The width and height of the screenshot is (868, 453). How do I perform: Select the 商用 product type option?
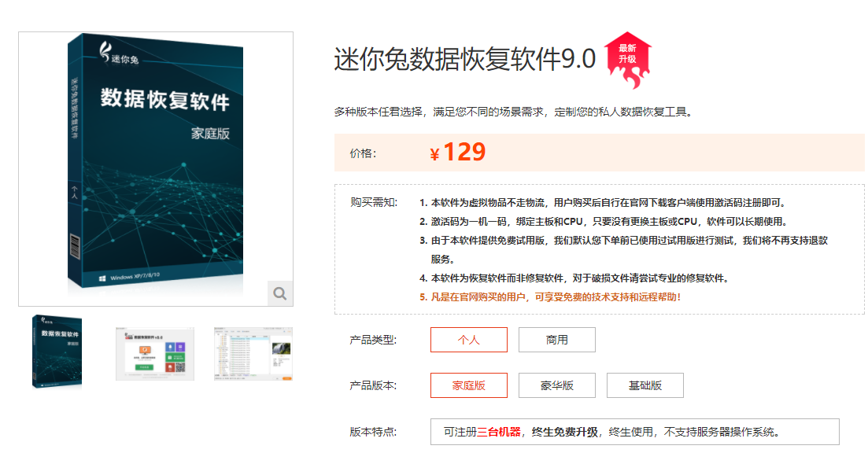coord(557,340)
